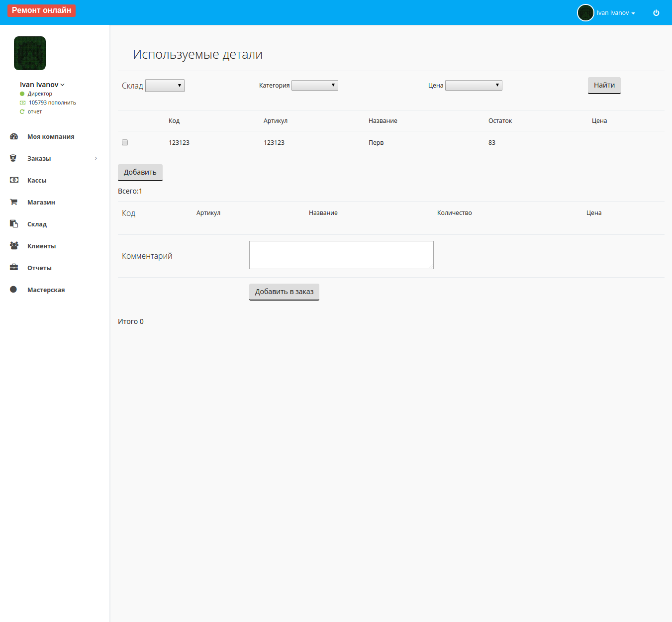
Task: Click the Отчеты briefcase icon
Action: pyautogui.click(x=14, y=268)
